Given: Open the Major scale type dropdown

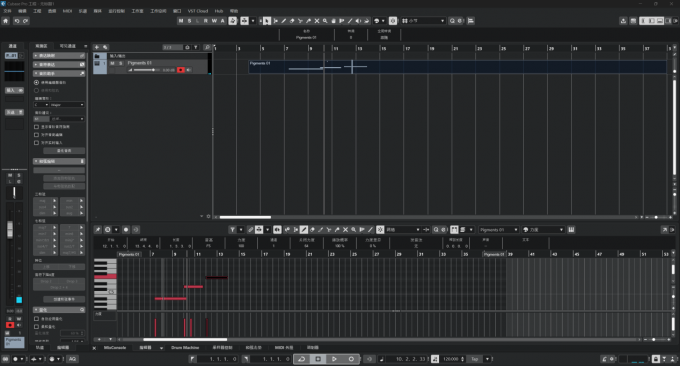Looking at the screenshot, I should pyautogui.click(x=68, y=105).
